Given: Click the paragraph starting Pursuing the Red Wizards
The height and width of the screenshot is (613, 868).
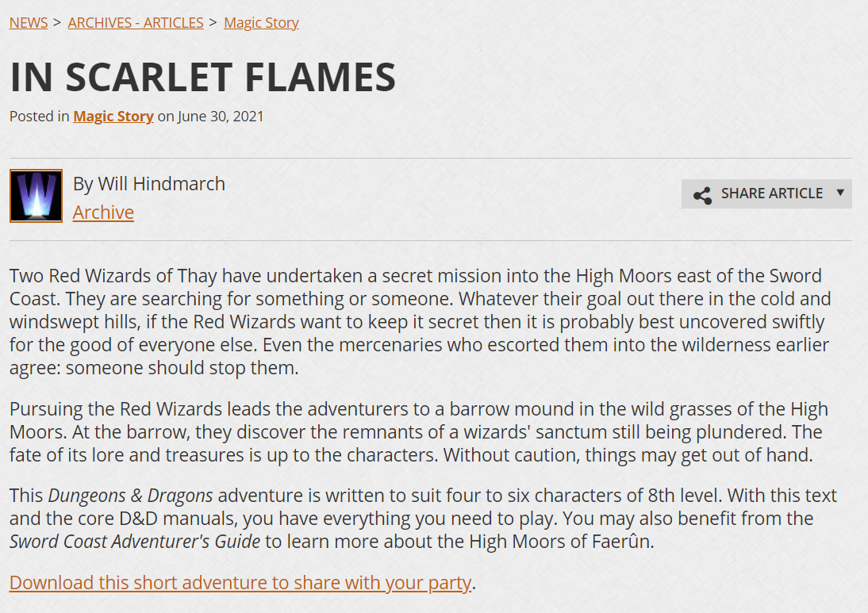Looking at the screenshot, I should pyautogui.click(x=418, y=431).
